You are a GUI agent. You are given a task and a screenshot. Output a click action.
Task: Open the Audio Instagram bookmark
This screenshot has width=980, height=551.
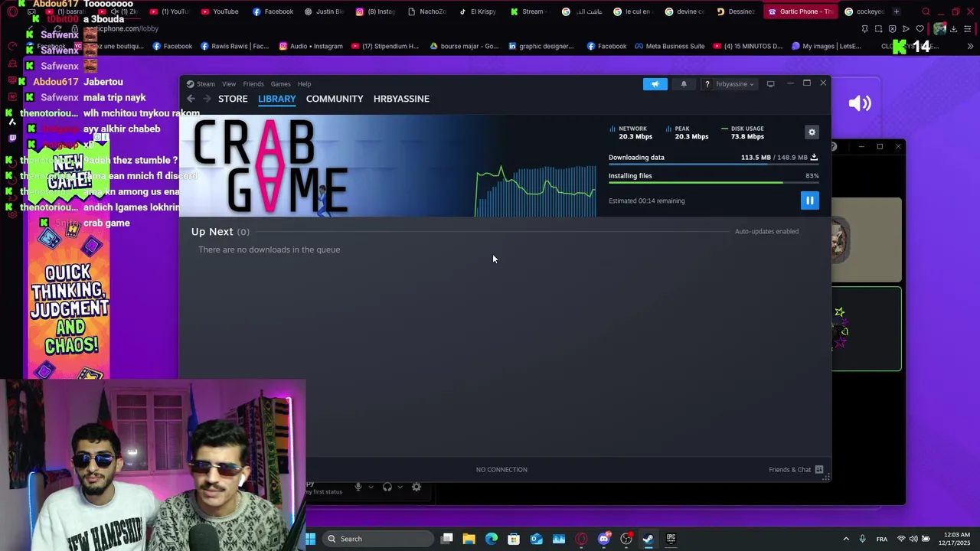tap(311, 47)
